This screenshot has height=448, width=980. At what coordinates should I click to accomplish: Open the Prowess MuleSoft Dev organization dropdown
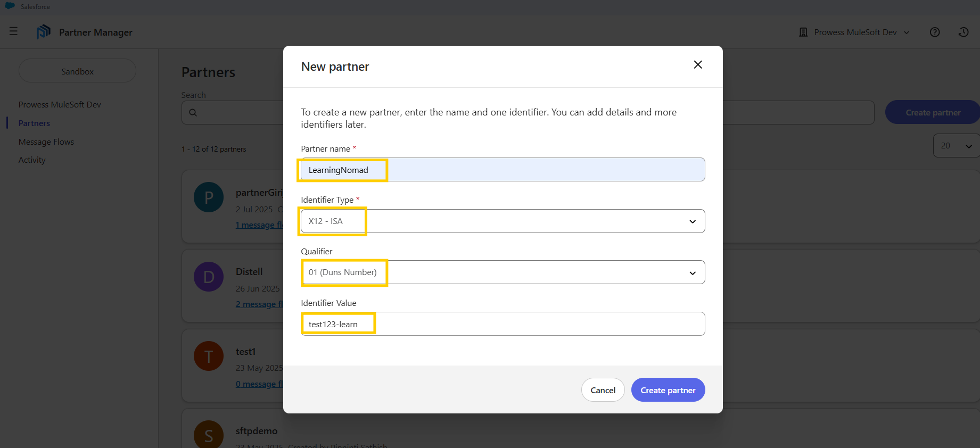pyautogui.click(x=855, y=32)
